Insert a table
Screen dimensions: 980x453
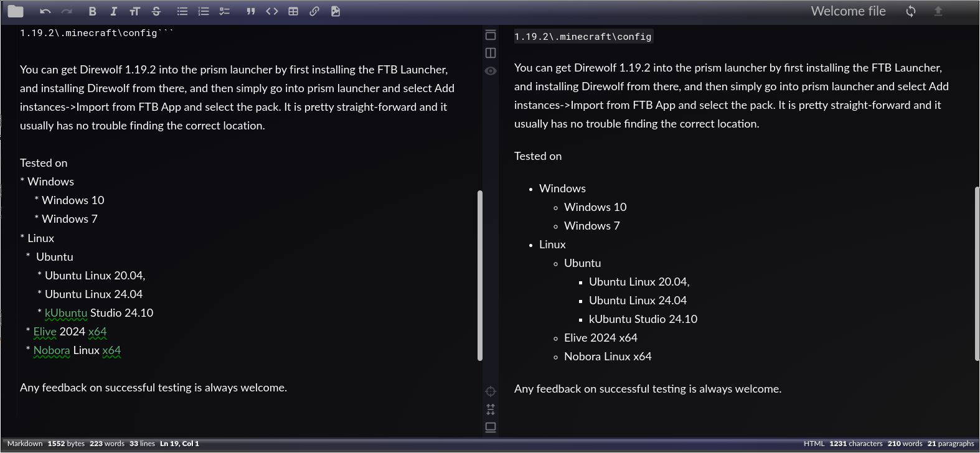293,11
